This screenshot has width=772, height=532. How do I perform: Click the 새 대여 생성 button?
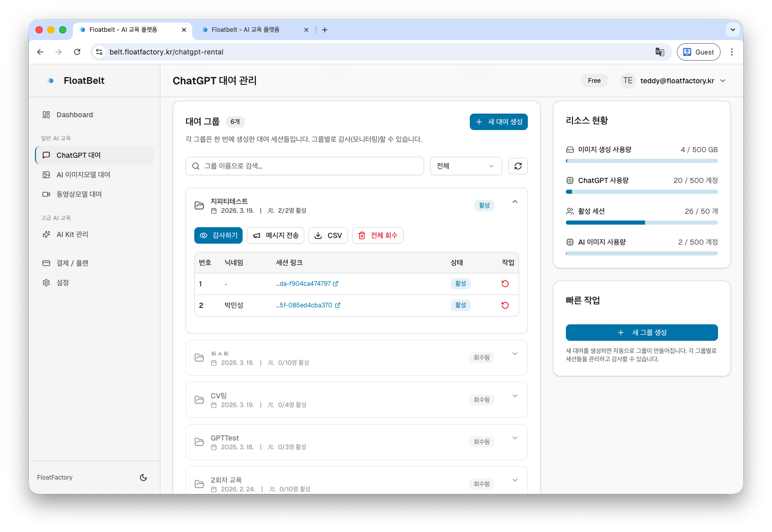coord(498,122)
